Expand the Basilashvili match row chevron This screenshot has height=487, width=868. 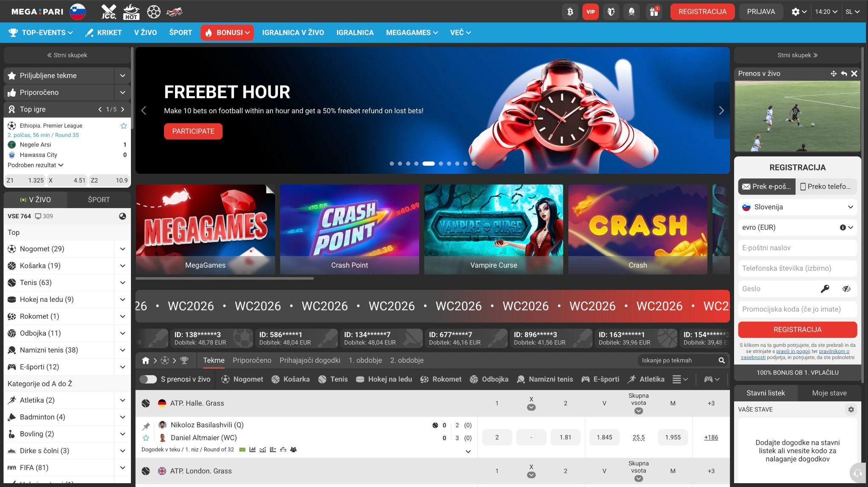point(468,451)
